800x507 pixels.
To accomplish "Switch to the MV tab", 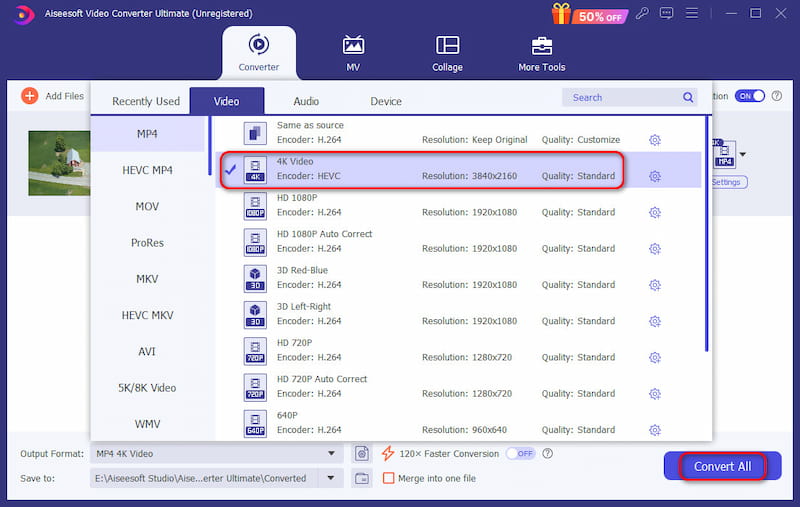I will pyautogui.click(x=353, y=53).
